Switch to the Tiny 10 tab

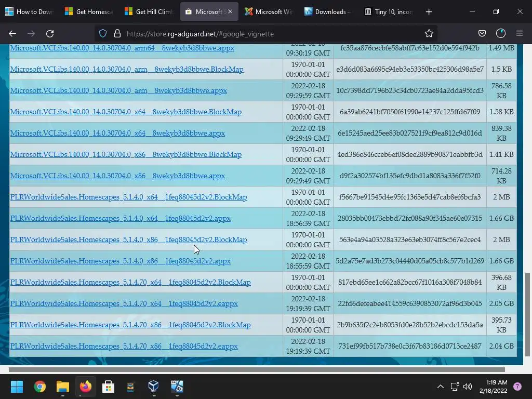389,11
